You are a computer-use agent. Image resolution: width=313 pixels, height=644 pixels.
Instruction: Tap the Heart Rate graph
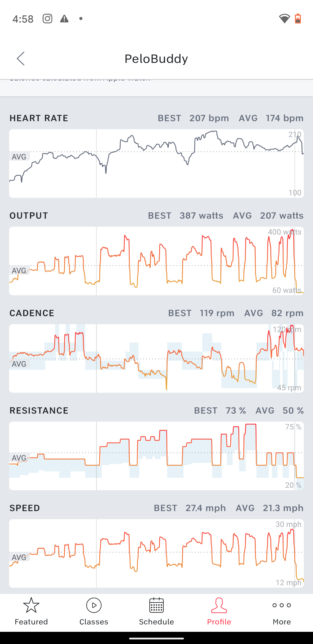[156, 163]
